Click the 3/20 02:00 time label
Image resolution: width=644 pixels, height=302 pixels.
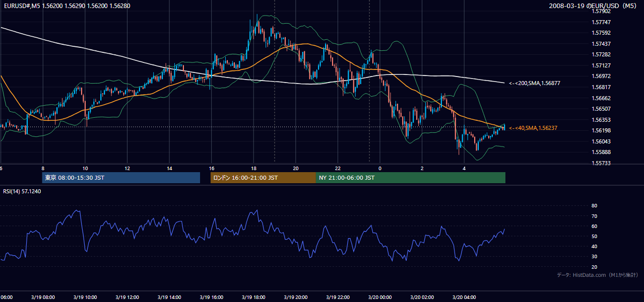(422, 297)
